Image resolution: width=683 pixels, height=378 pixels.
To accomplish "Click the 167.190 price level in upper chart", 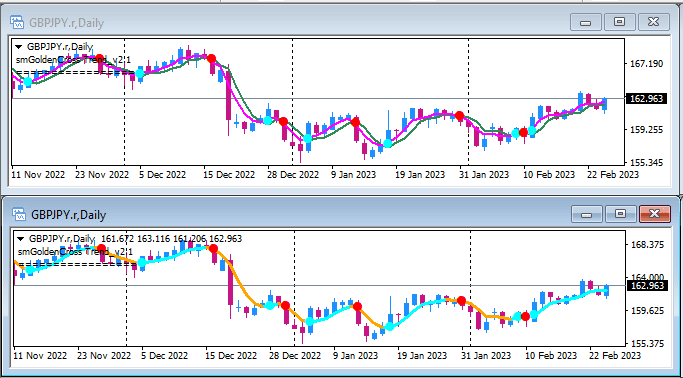I will [646, 64].
